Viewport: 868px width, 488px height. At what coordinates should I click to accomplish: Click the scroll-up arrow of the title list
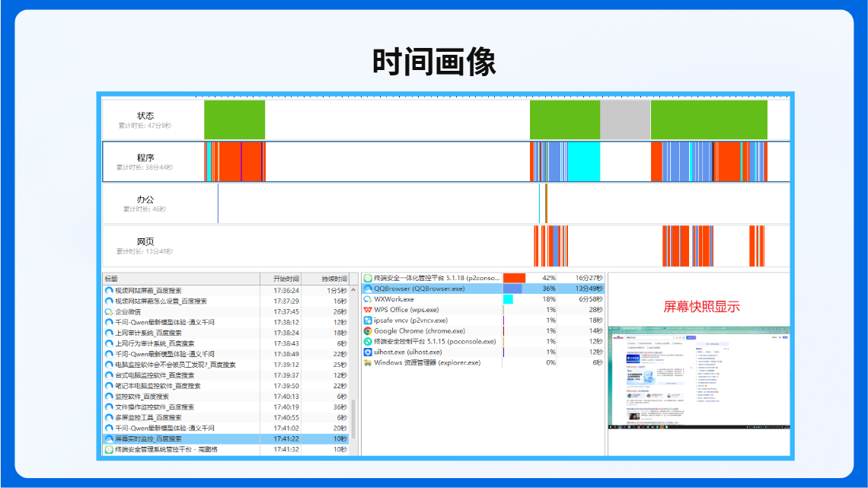(353, 290)
